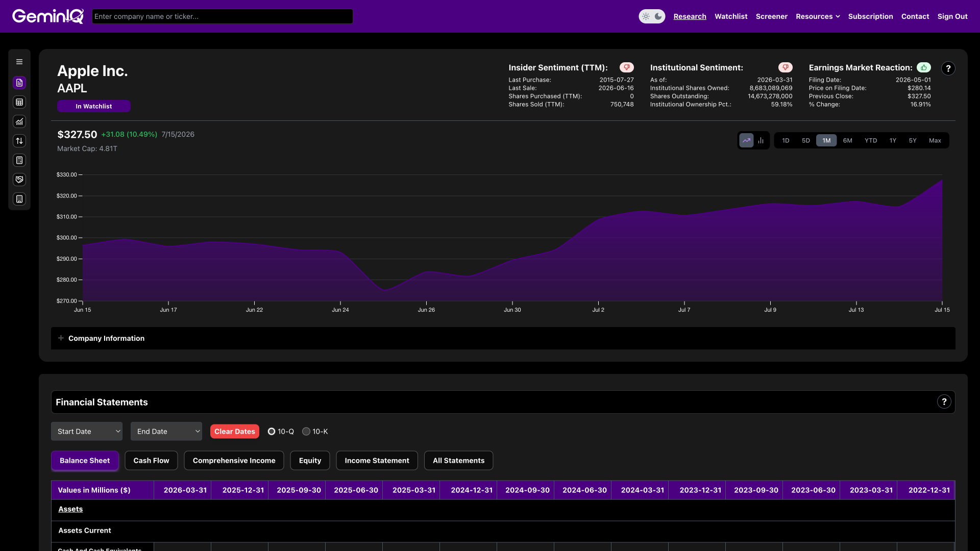The width and height of the screenshot is (980, 551).
Task: Click Sign Out
Action: [x=952, y=16]
